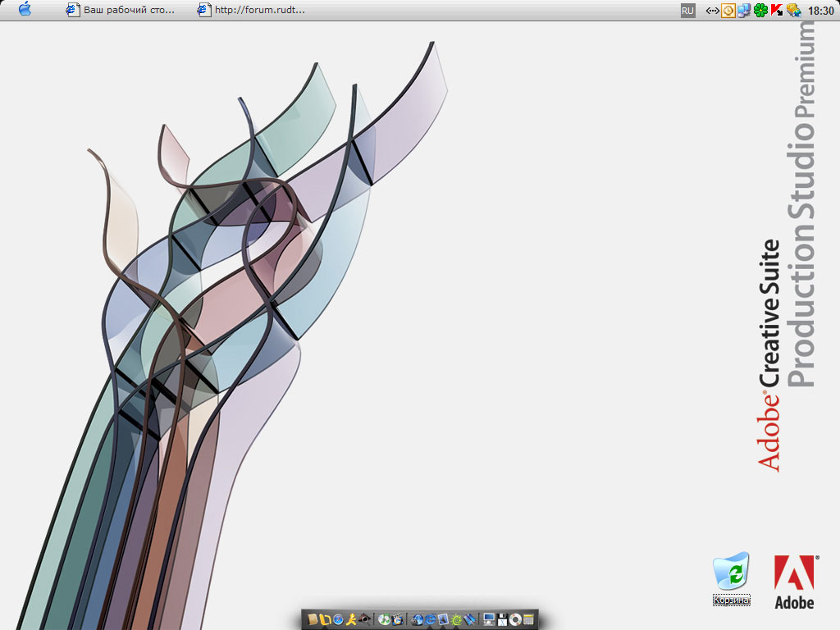The width and height of the screenshot is (840, 630).
Task: Launch the green spiral sun icon in dock
Action: tap(456, 620)
